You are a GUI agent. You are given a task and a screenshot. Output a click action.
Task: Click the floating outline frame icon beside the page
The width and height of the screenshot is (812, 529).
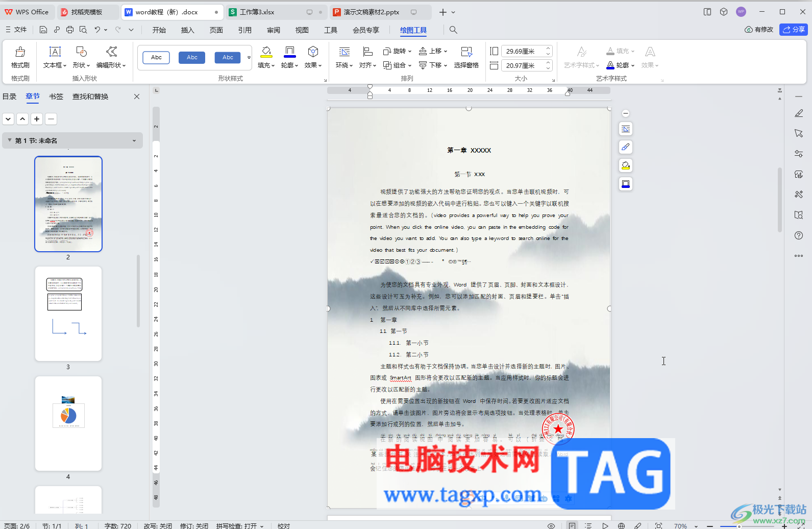(x=626, y=184)
